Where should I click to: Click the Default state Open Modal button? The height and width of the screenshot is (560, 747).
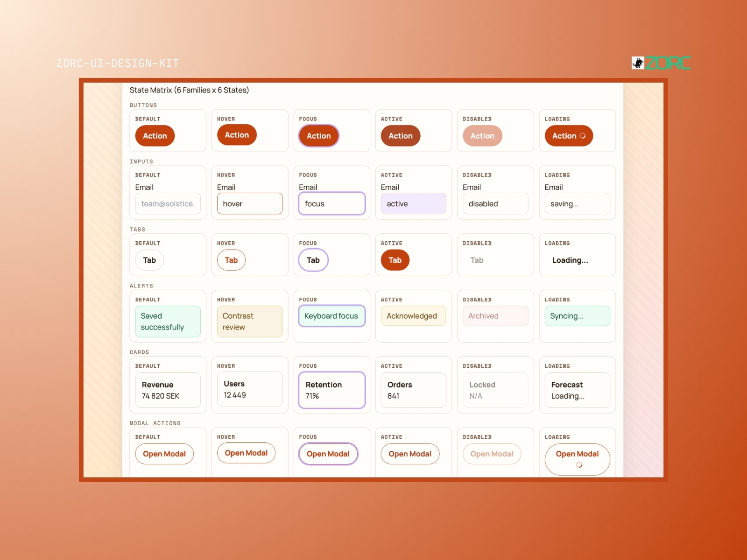(x=164, y=454)
